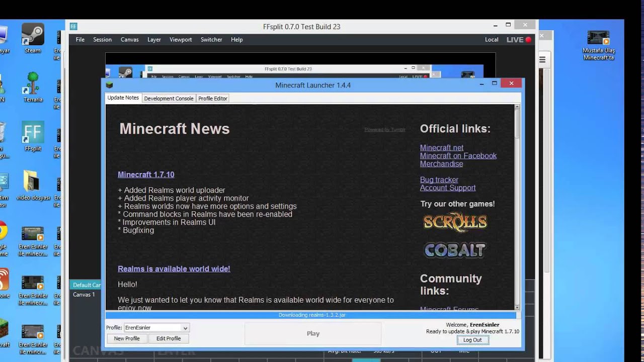Open Minecraft on Facebook link
Viewport: 644px width, 362px height.
click(x=458, y=156)
